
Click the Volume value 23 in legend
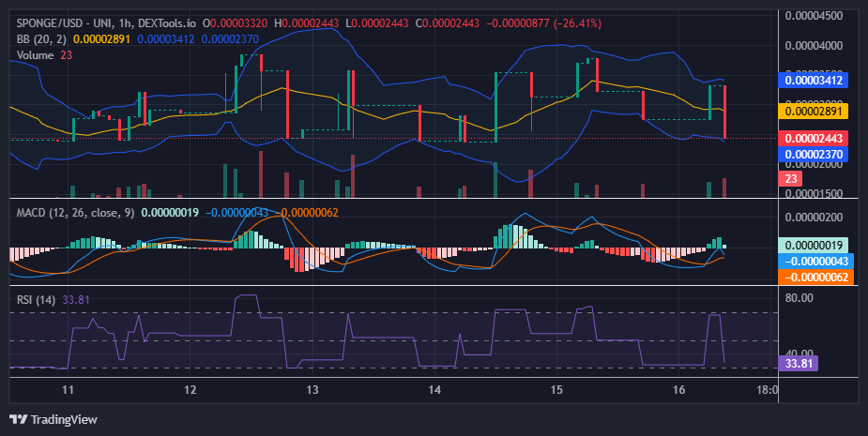tap(67, 54)
